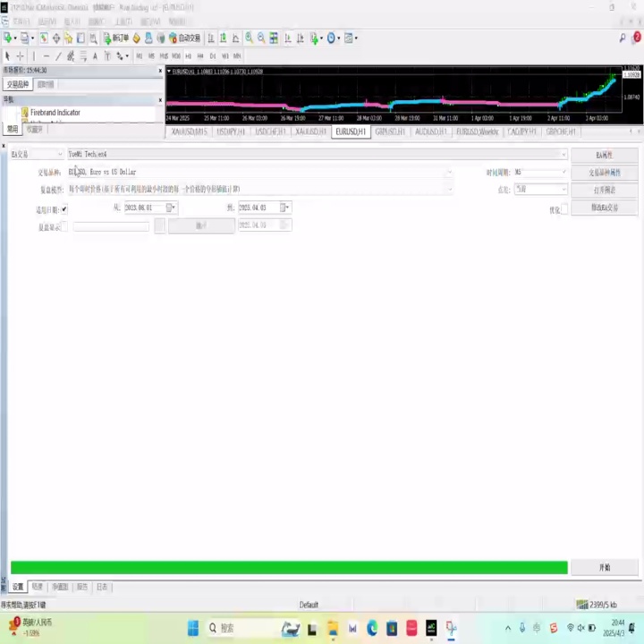
Task: Open the search magnifier at top right
Action: click(x=623, y=38)
